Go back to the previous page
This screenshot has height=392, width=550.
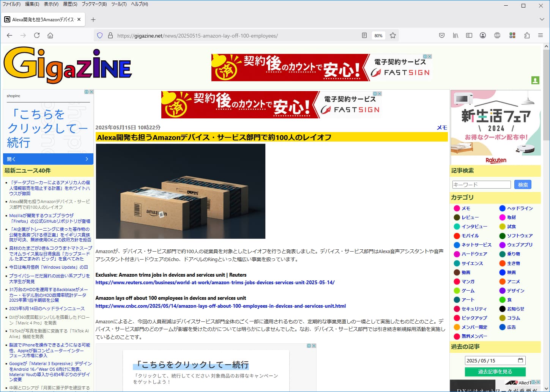coord(9,35)
